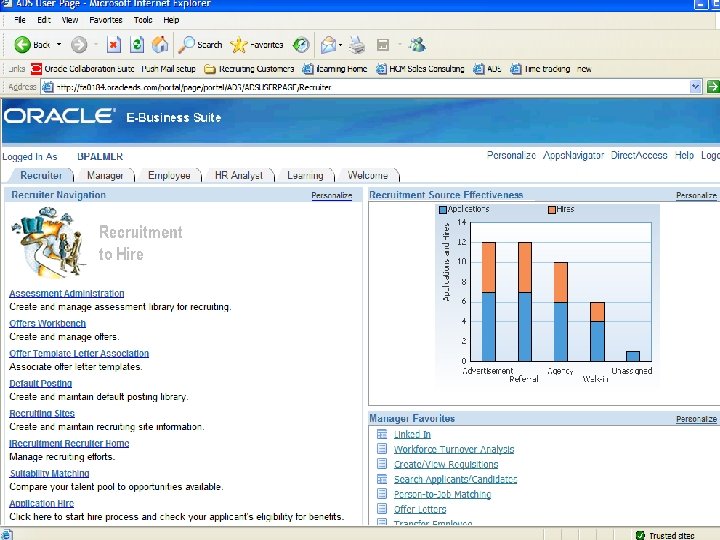Click the DirectAccess top link

coord(639,155)
